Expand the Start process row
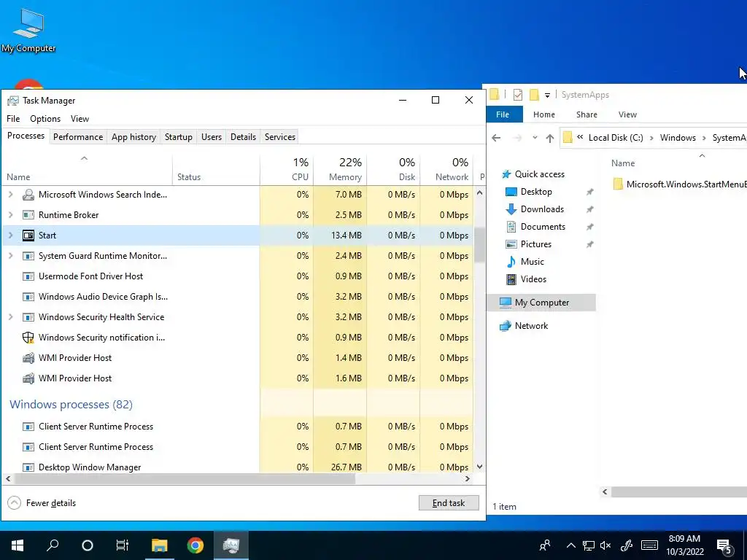This screenshot has height=560, width=747. (10, 236)
